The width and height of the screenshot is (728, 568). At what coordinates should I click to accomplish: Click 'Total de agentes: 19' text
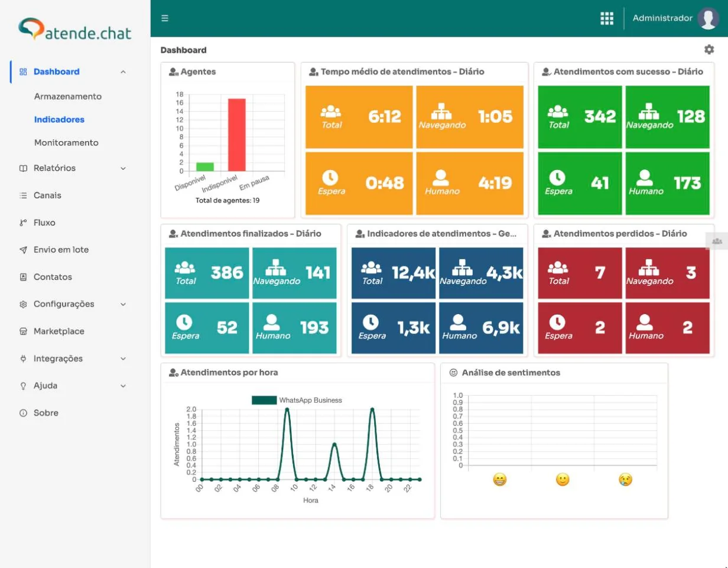227,200
